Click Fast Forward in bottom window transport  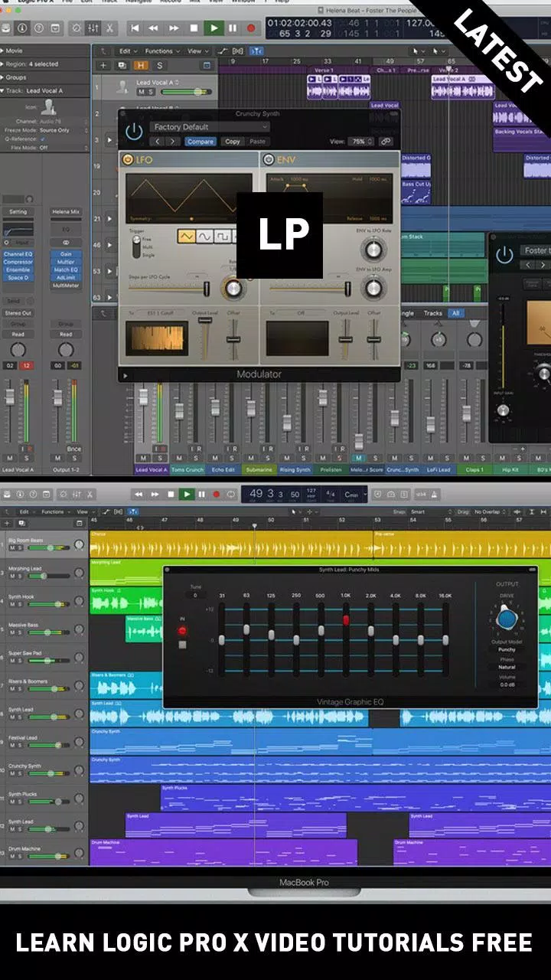(155, 495)
